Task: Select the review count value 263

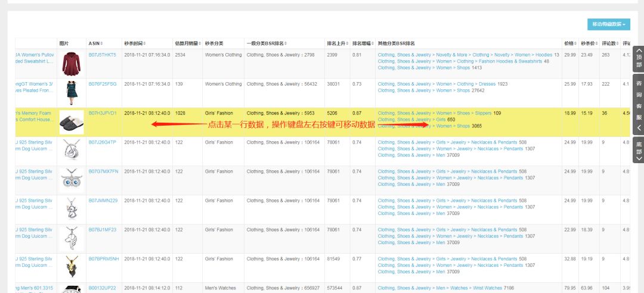Action: click(x=606, y=55)
